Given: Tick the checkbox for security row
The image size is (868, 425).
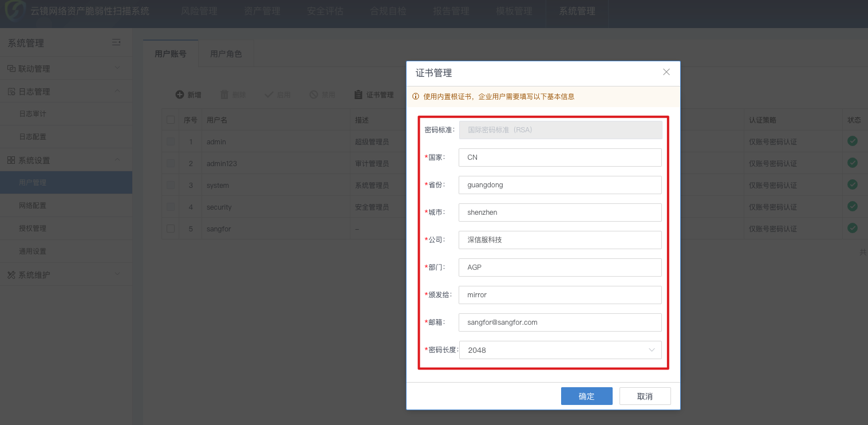Looking at the screenshot, I should click(171, 207).
